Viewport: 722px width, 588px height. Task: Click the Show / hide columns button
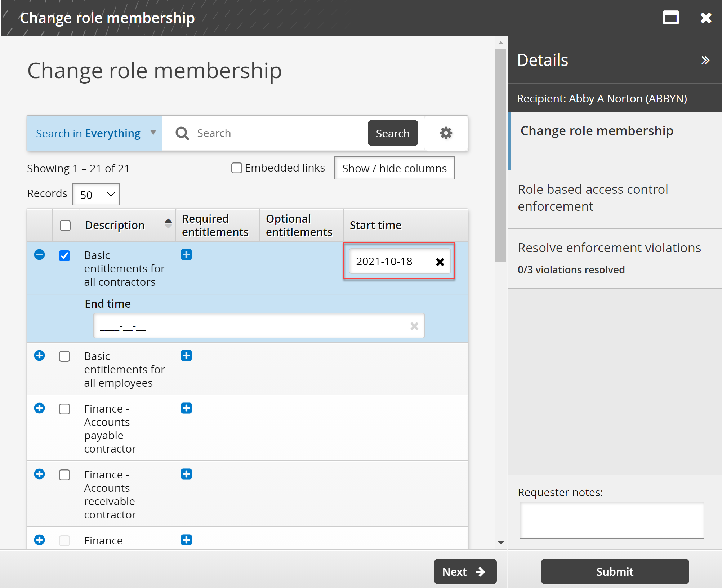click(394, 168)
